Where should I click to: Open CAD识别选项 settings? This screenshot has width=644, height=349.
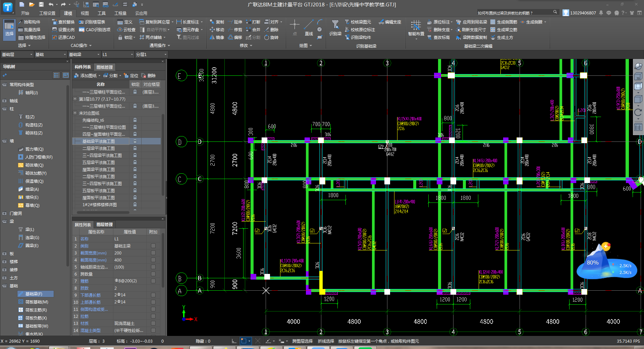point(95,30)
